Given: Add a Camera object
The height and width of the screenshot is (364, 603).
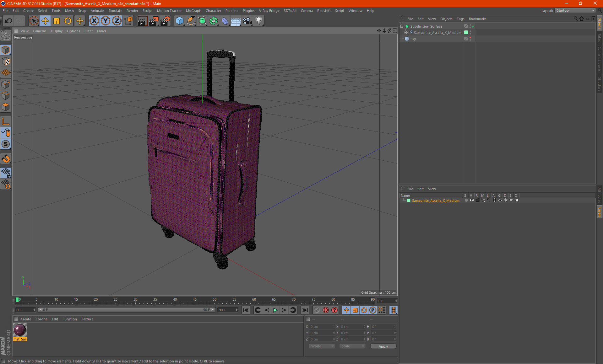Looking at the screenshot, I should click(247, 21).
